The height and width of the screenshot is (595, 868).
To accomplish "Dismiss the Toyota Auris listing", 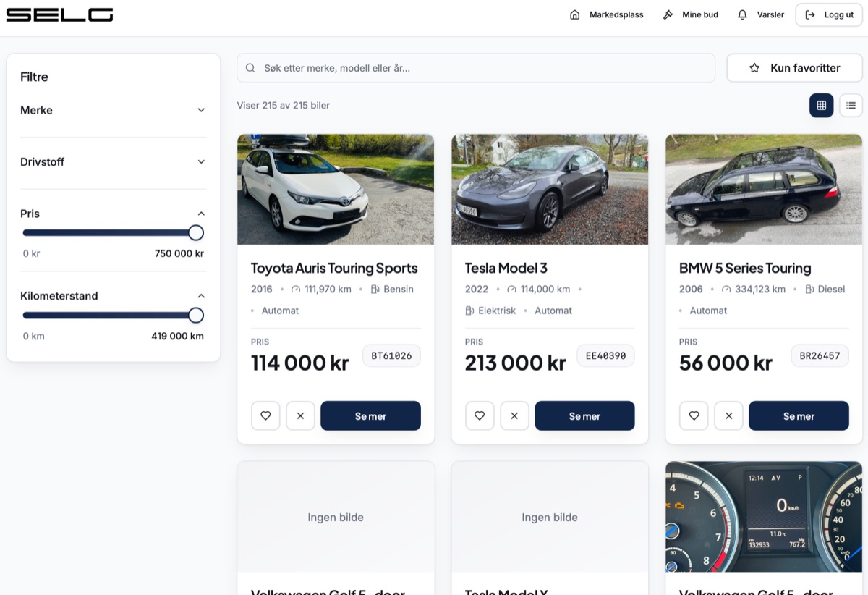I will [x=300, y=416].
